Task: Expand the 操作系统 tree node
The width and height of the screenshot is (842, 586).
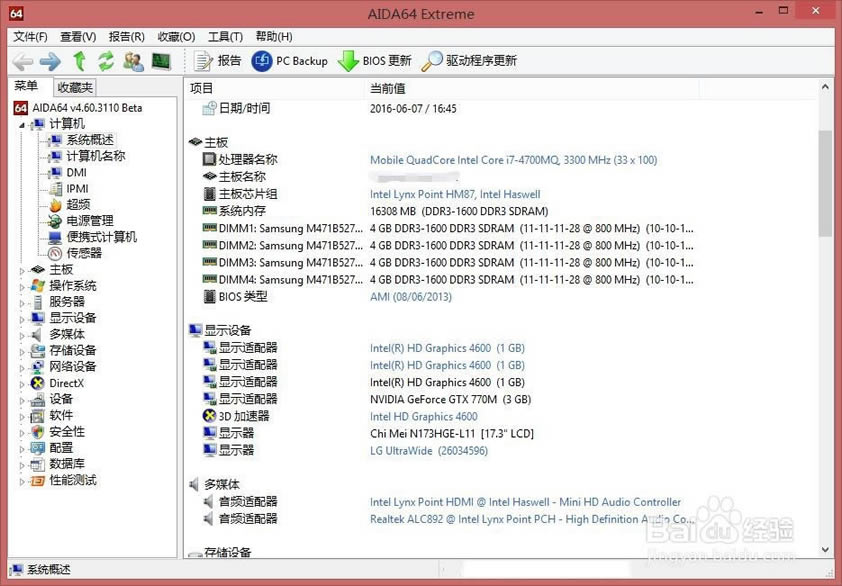Action: (22, 286)
